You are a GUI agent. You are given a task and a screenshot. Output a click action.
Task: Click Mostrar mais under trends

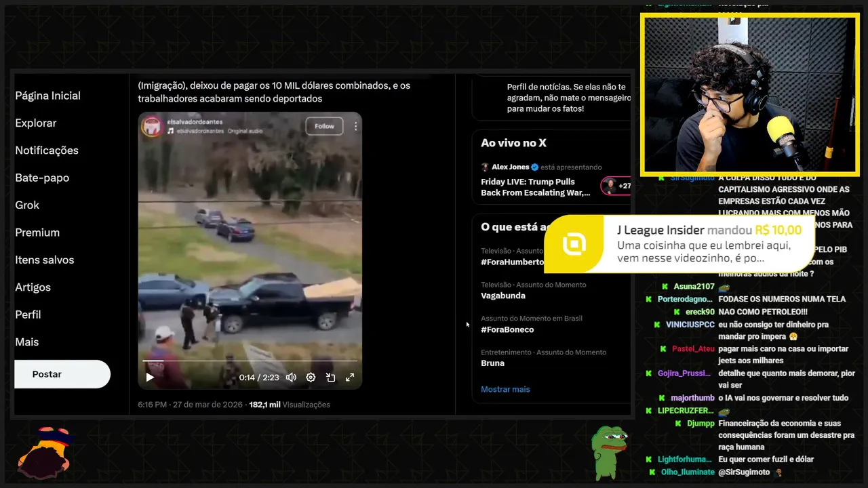point(505,389)
